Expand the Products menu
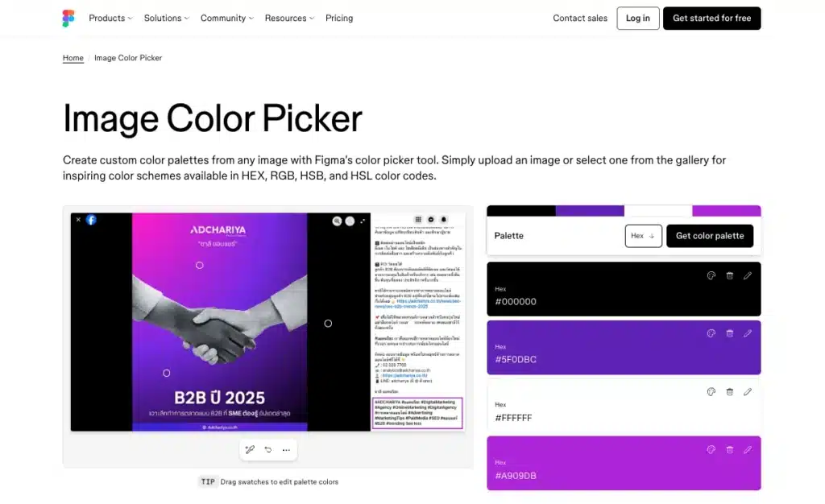The height and width of the screenshot is (504, 825). pos(111,19)
